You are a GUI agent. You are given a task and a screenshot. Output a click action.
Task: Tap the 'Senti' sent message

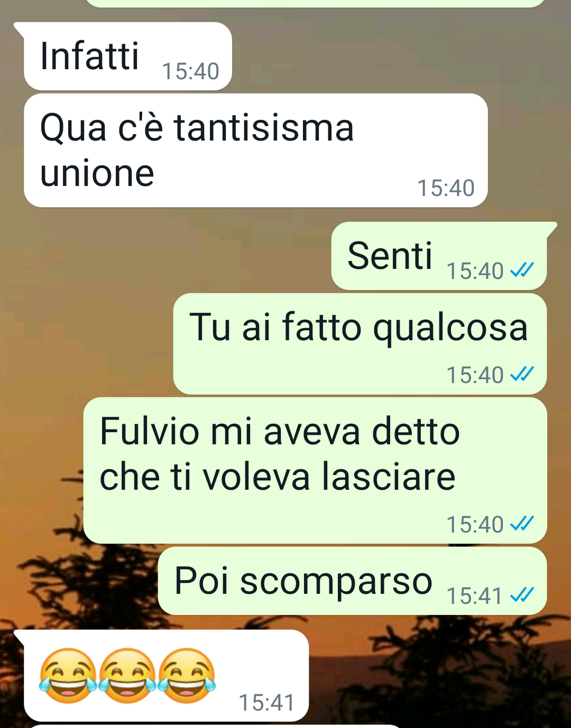coord(439,256)
